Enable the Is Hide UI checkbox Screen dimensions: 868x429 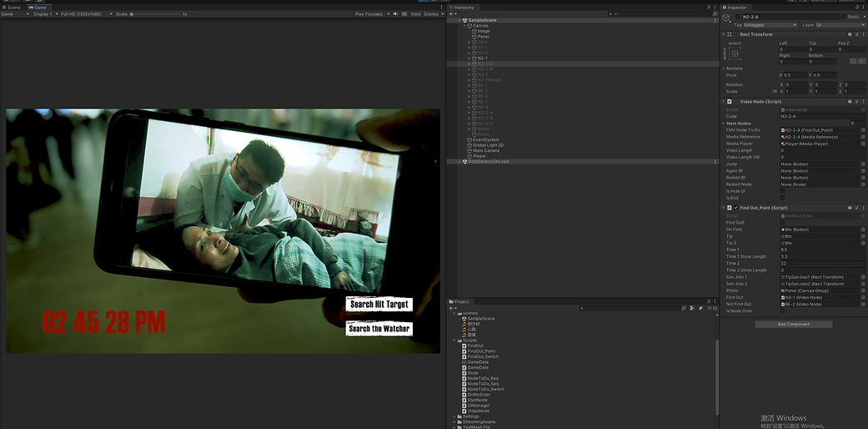coord(782,191)
